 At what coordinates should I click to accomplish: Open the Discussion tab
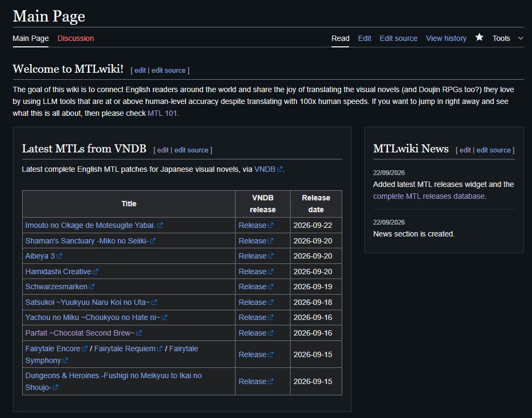[75, 38]
